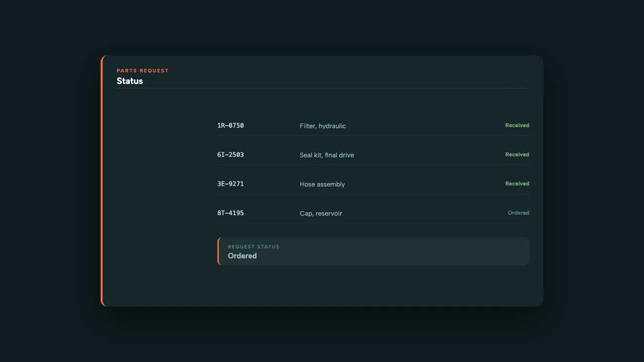Click part number 1R-0750
Image resolution: width=644 pixels, height=362 pixels.
click(230, 126)
